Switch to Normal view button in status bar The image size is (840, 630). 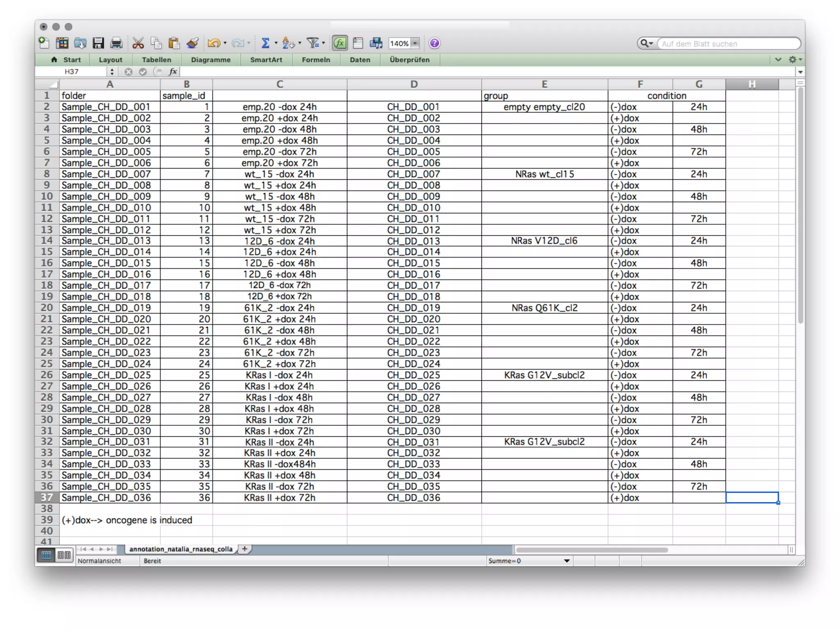[46, 555]
